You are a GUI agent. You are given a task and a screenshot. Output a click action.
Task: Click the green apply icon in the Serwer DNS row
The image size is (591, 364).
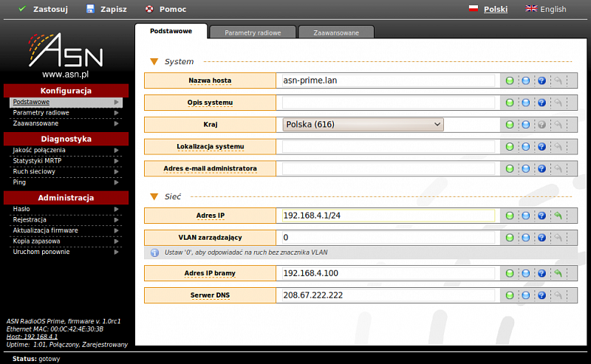click(510, 295)
